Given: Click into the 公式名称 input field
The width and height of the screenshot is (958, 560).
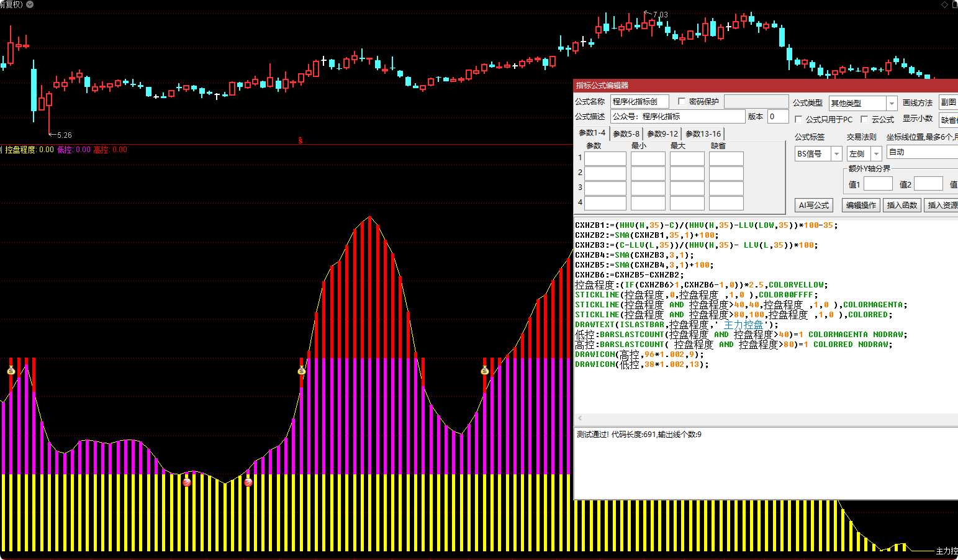Looking at the screenshot, I should pos(639,101).
